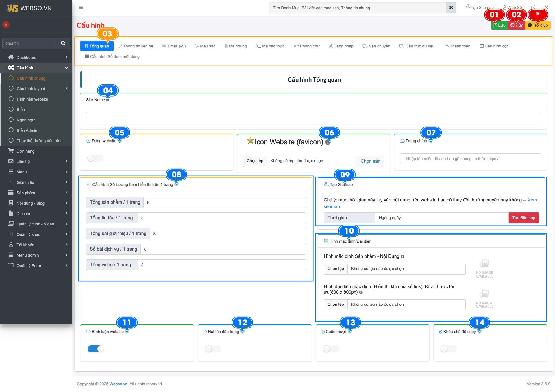Image resolution: width=555 pixels, height=392 pixels.
Task: Toggle the Cuộn mượt switch
Action: click(331, 349)
